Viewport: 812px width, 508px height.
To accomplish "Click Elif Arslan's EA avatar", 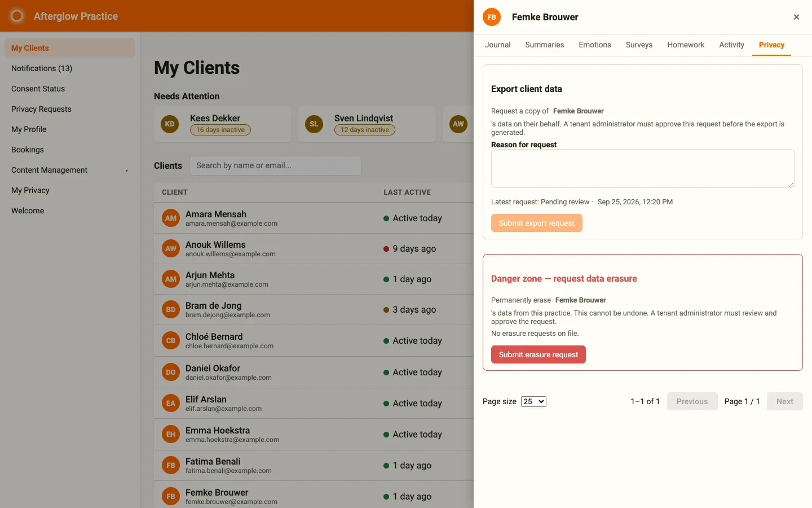I will (x=171, y=403).
